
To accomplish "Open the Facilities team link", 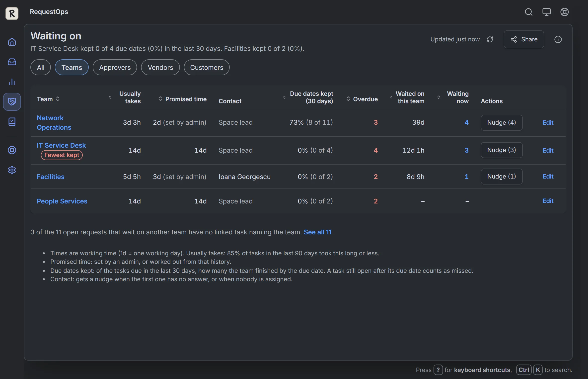I will coord(51,177).
